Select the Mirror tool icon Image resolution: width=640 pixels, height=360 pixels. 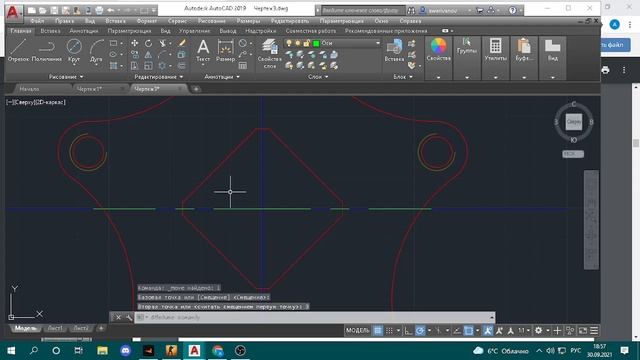click(x=148, y=54)
